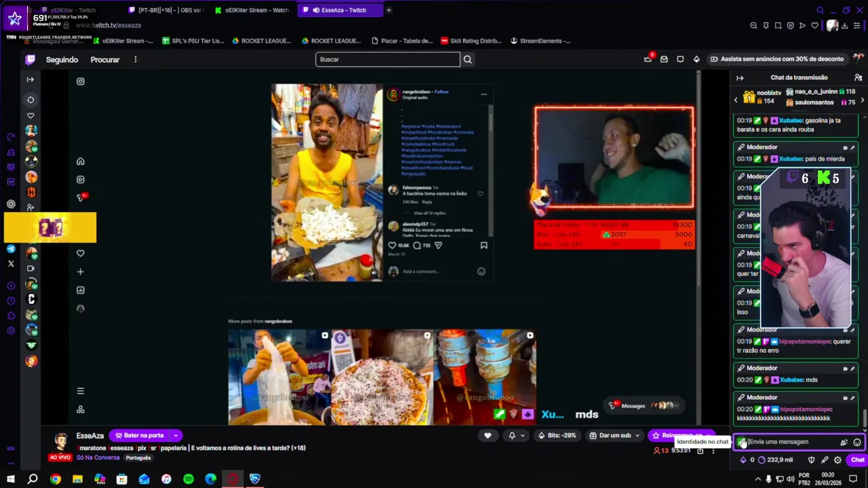The width and height of the screenshot is (868, 488).
Task: Show previous gift leaderboard with left chevron
Action: [x=736, y=100]
